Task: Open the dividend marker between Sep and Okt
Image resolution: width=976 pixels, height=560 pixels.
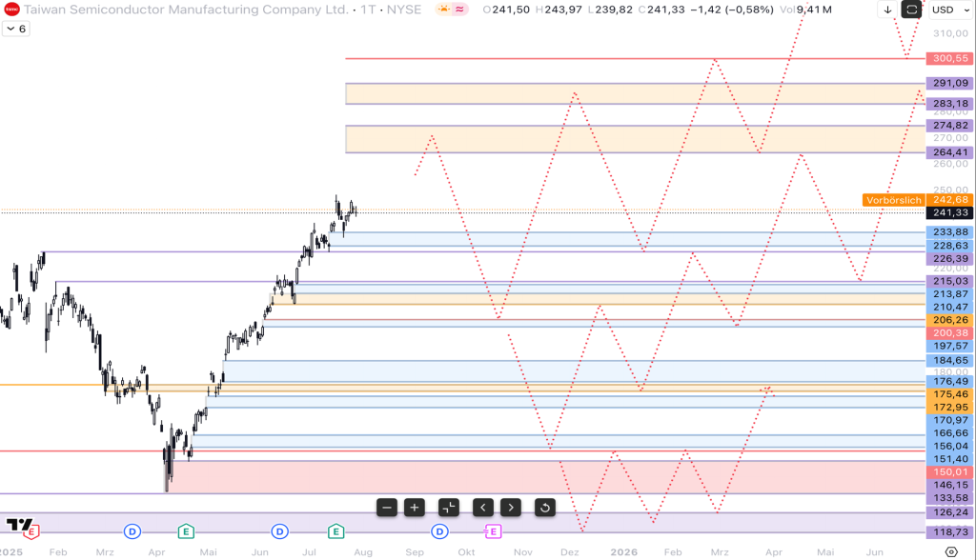Action: pyautogui.click(x=440, y=531)
